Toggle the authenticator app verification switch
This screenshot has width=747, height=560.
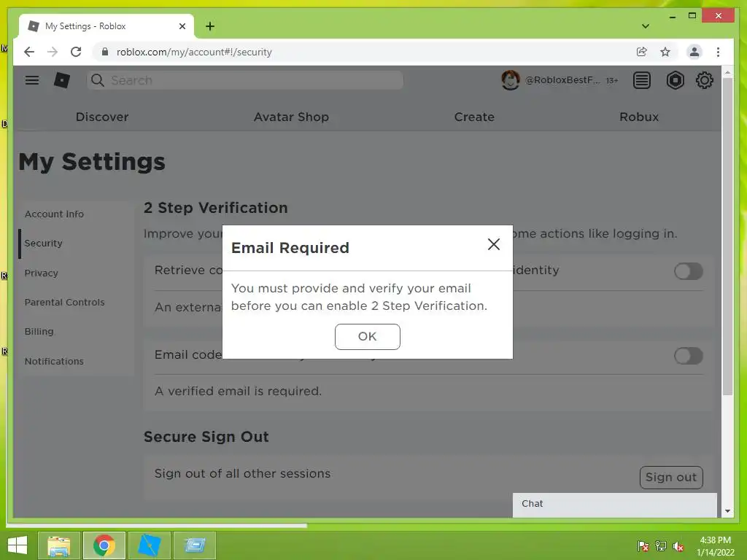(x=688, y=271)
